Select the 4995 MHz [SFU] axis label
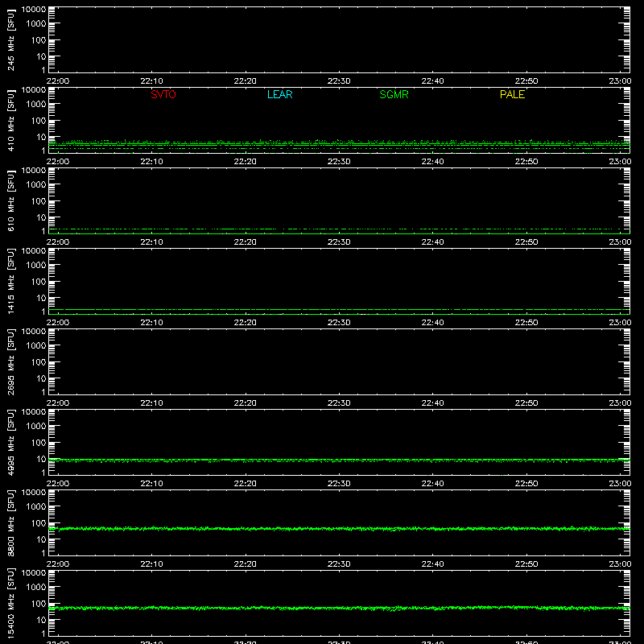 pos(10,442)
